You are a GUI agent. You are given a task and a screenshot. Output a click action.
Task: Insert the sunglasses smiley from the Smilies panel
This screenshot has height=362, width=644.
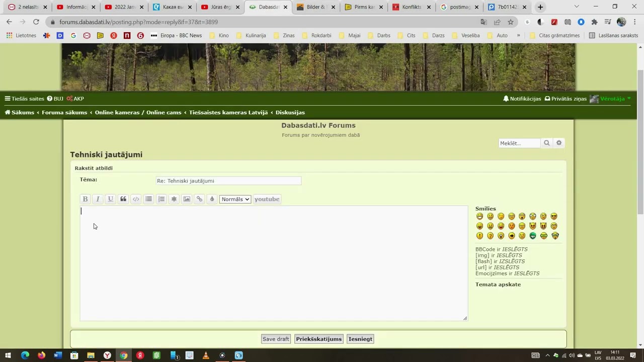tap(554, 216)
